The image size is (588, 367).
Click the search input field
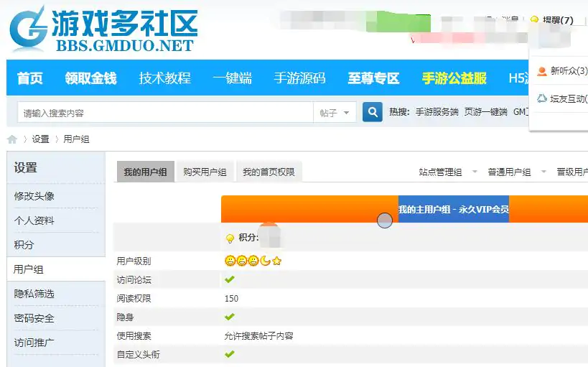165,113
